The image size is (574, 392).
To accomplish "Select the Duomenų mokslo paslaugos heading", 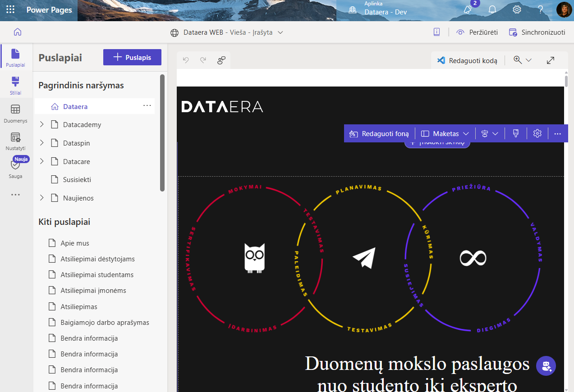I will (x=417, y=374).
